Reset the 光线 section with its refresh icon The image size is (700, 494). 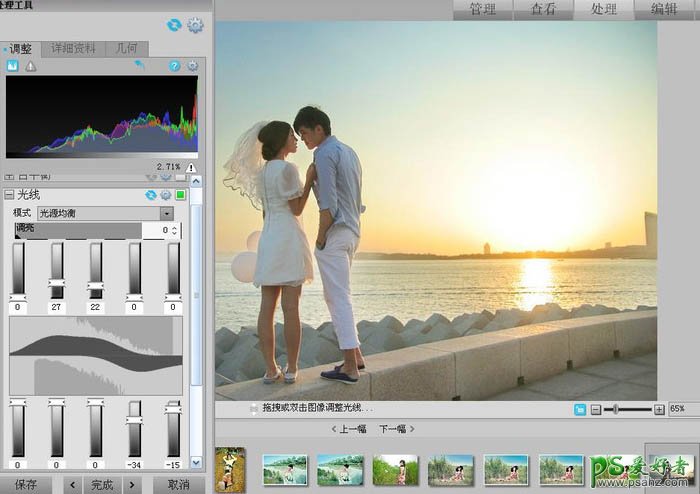click(x=151, y=195)
